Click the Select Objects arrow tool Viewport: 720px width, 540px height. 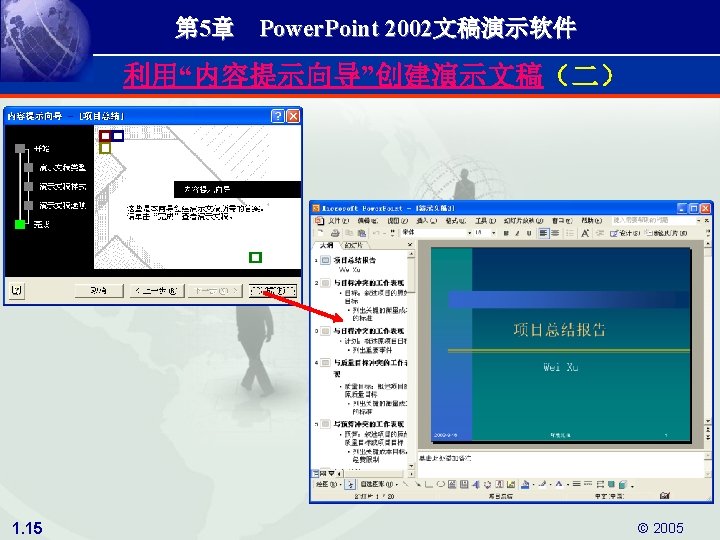click(x=350, y=484)
